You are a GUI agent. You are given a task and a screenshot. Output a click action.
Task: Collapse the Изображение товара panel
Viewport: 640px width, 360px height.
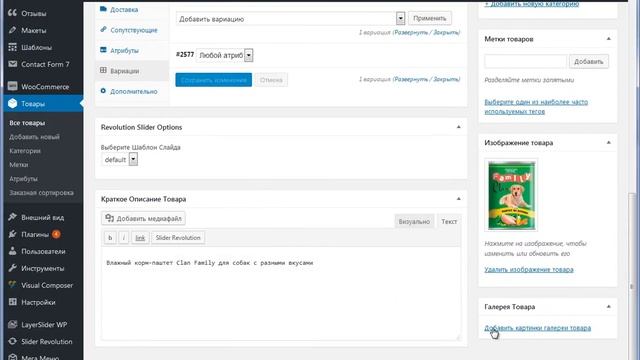tap(609, 142)
